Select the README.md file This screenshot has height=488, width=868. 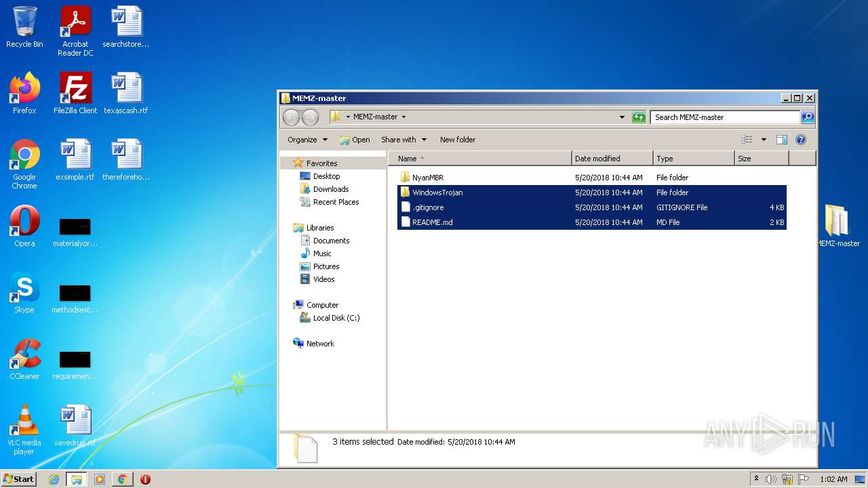tap(591, 222)
